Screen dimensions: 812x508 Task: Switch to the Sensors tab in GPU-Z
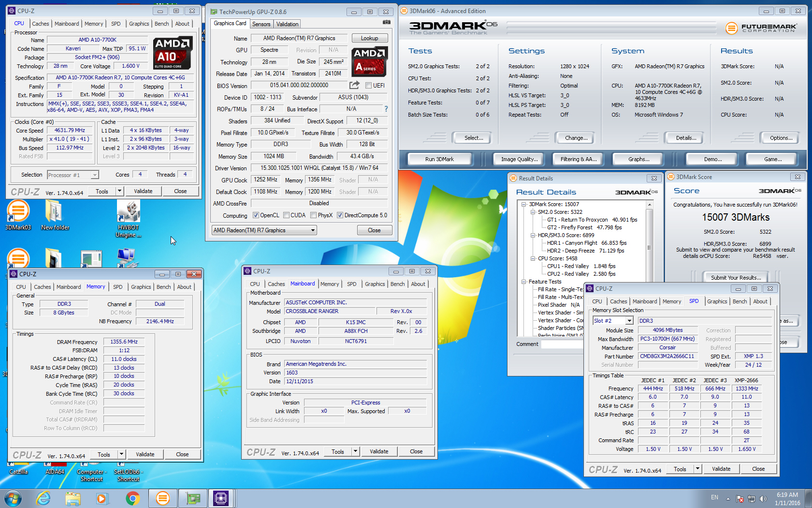point(261,24)
